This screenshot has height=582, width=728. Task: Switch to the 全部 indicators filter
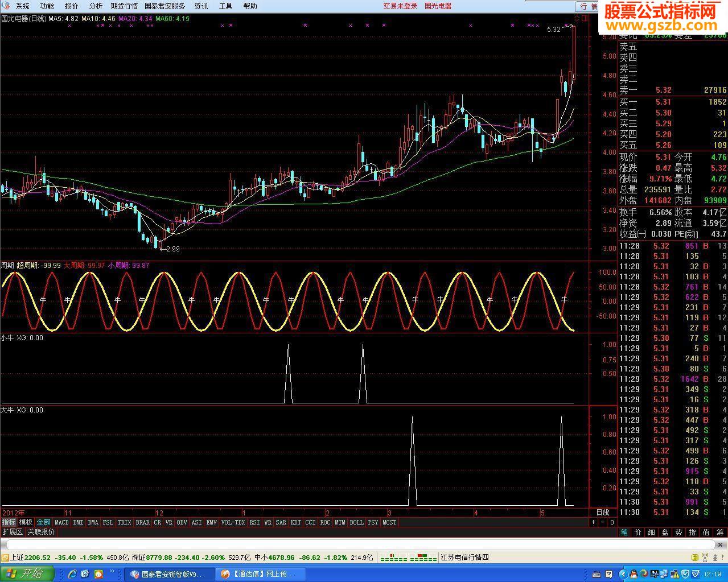43,522
